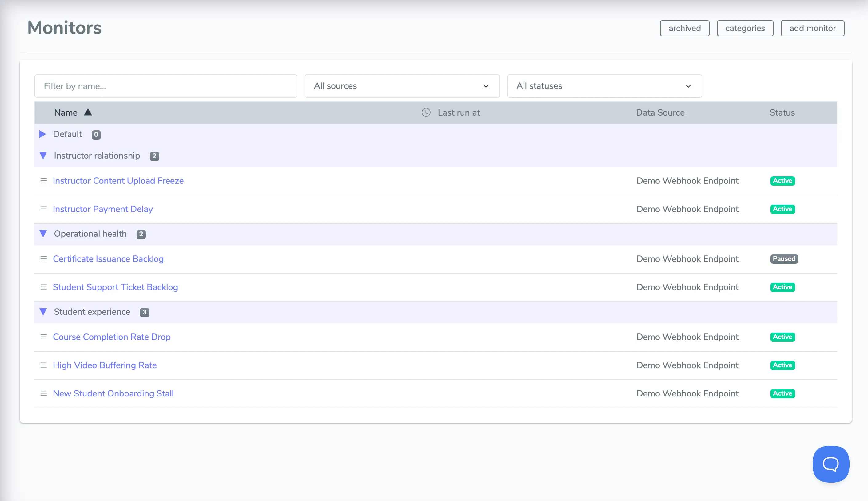Image resolution: width=868 pixels, height=501 pixels.
Task: Click drag handle beside Instructor Content Upload Freeze
Action: click(43, 181)
